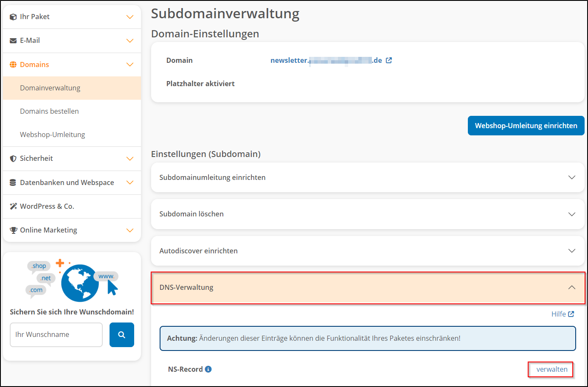The height and width of the screenshot is (387, 588).
Task: Select Domains bestellen in the sidebar
Action: [x=49, y=111]
